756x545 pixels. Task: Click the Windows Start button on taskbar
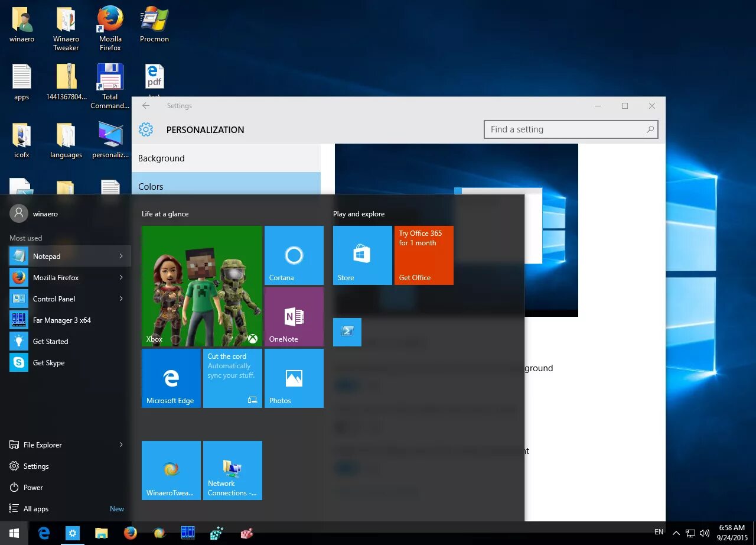tap(14, 533)
